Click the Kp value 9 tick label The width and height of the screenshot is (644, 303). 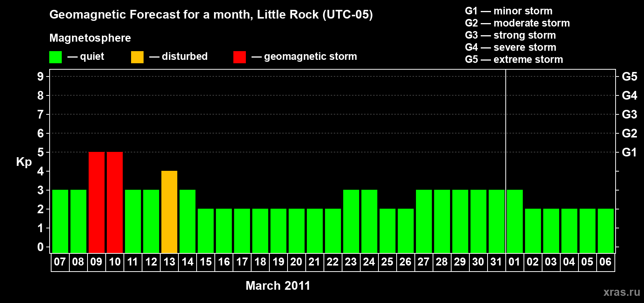point(41,77)
